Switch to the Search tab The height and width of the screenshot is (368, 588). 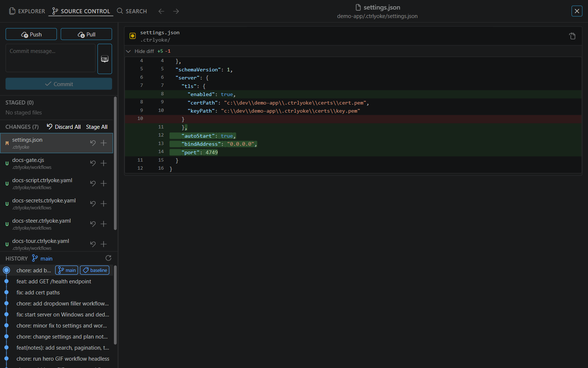pos(132,11)
